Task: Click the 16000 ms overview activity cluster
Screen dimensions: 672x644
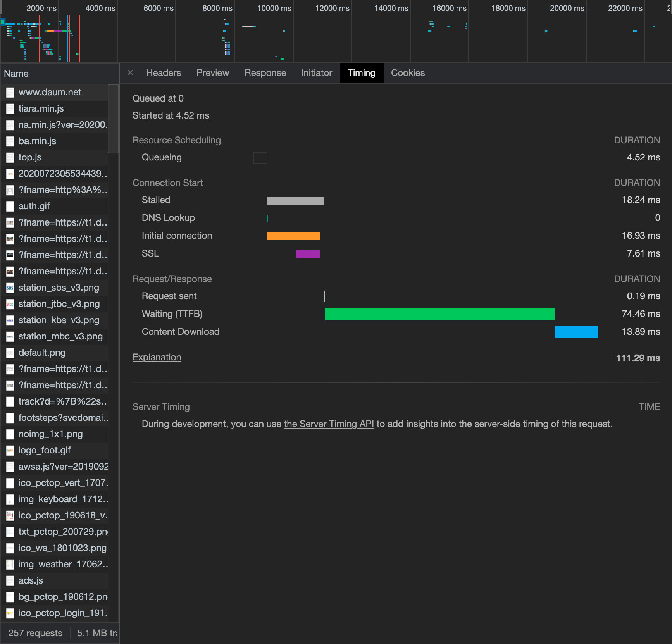Action: point(448,26)
